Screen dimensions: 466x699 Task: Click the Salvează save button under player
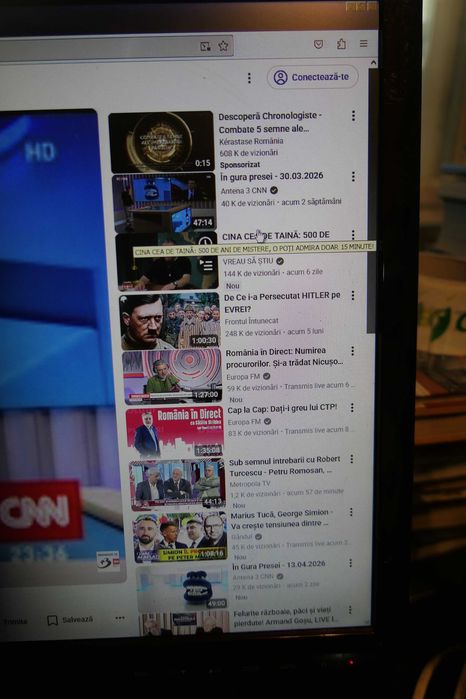tap(70, 620)
